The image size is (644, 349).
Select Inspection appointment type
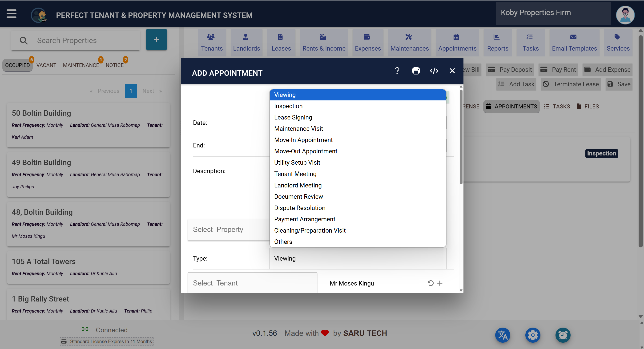pos(358,106)
